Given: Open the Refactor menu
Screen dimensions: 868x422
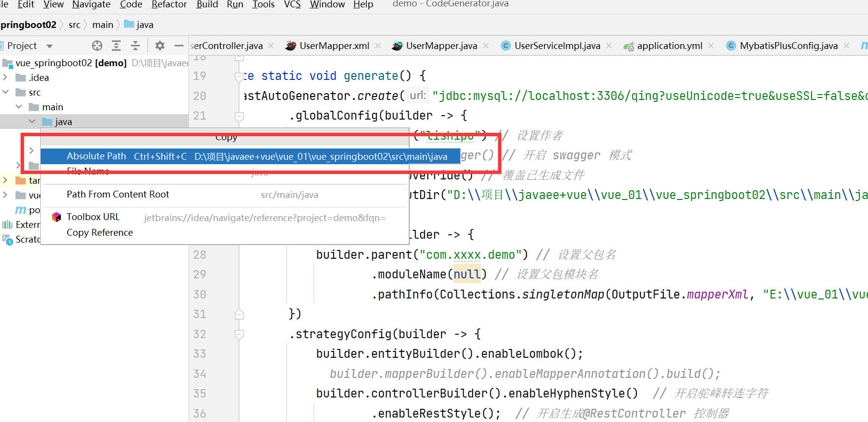Looking at the screenshot, I should click(x=169, y=4).
